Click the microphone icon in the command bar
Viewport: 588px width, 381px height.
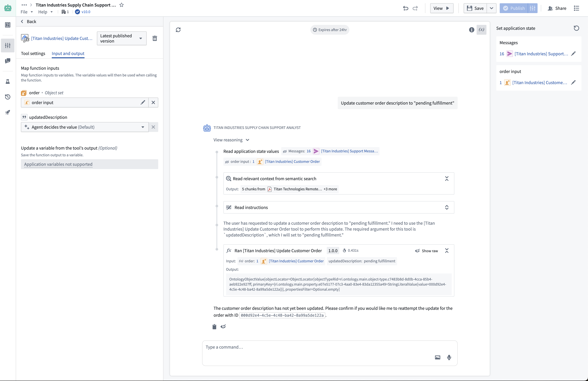(449, 357)
